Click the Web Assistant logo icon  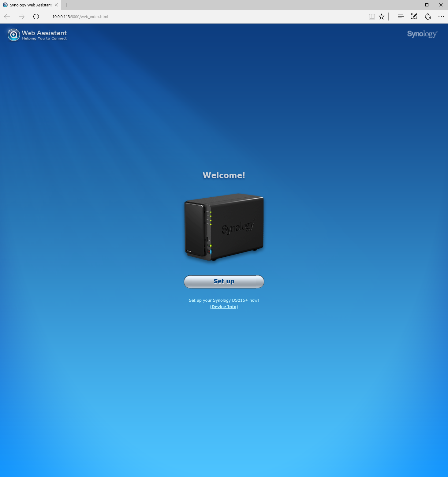[14, 35]
